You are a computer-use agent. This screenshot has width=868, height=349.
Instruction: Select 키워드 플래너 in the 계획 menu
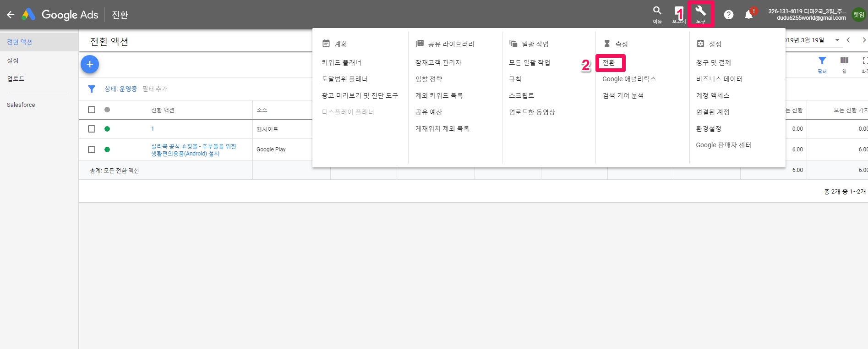pos(341,63)
